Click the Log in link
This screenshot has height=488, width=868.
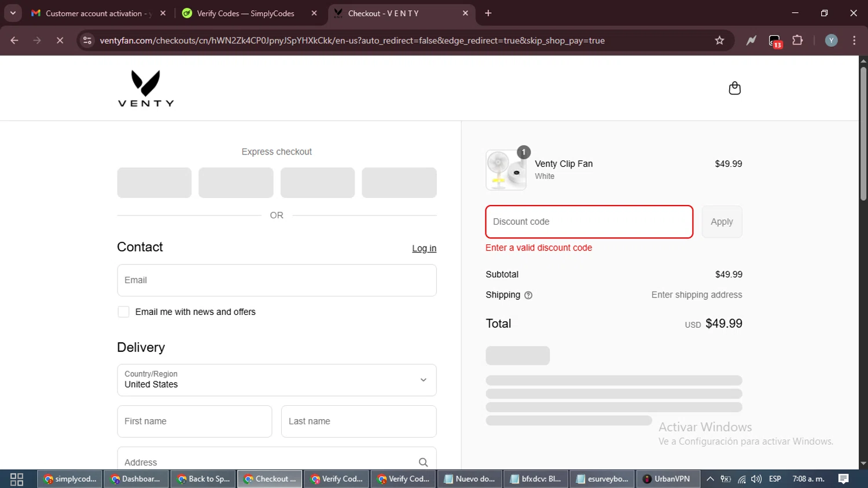point(424,248)
